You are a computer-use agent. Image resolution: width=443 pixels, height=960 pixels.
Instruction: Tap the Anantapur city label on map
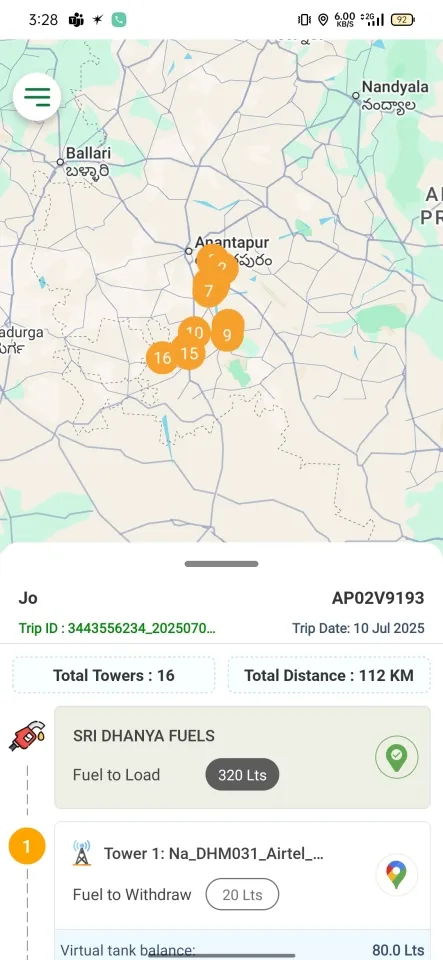[x=231, y=243]
